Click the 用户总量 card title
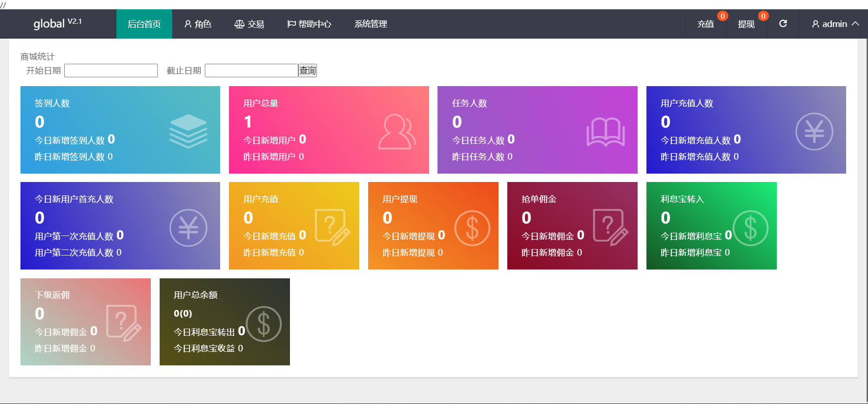The image size is (868, 404). coord(261,103)
